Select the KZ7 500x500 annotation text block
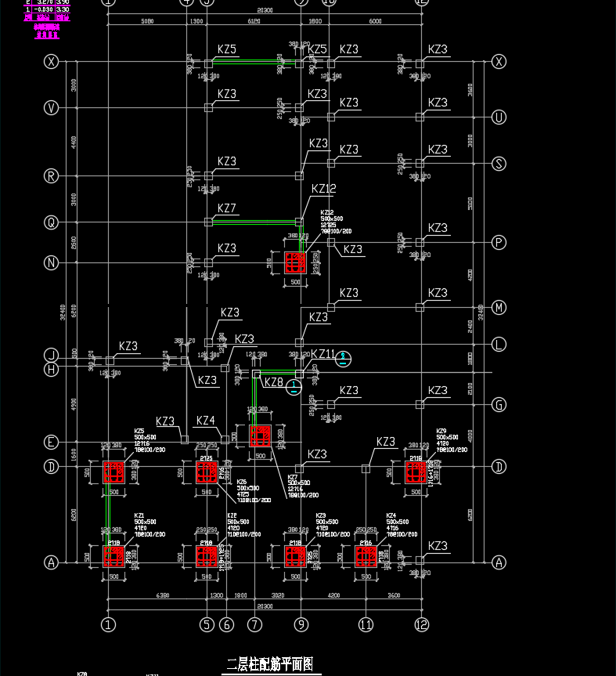The width and height of the screenshot is (616, 676). click(x=303, y=486)
